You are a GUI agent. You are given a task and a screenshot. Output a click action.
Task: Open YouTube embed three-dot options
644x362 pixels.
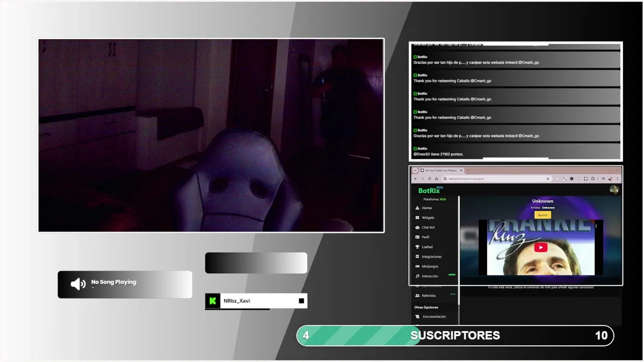(596, 226)
